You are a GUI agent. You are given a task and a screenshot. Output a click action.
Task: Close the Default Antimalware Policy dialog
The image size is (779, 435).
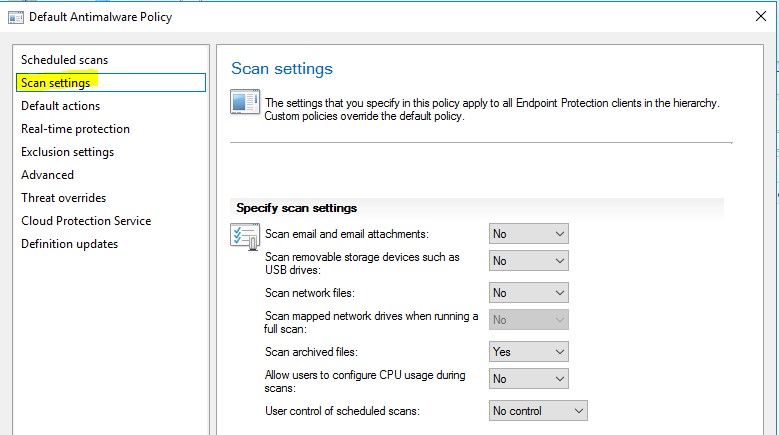762,16
